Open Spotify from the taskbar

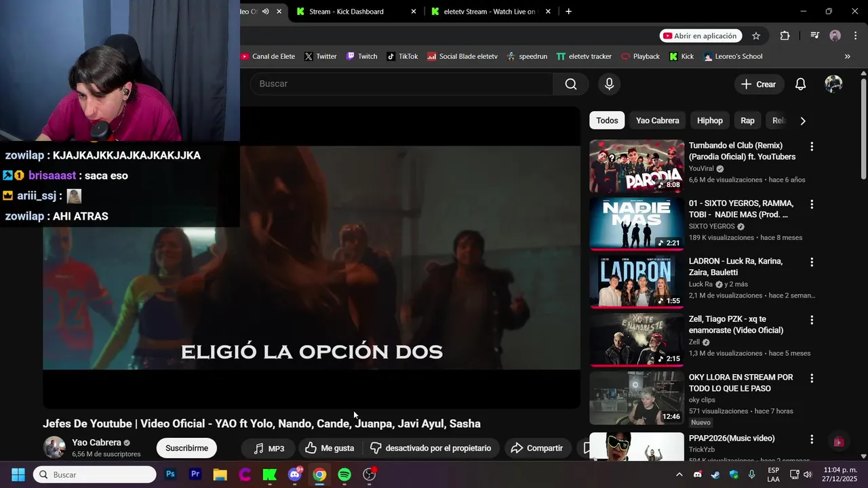pyautogui.click(x=344, y=474)
